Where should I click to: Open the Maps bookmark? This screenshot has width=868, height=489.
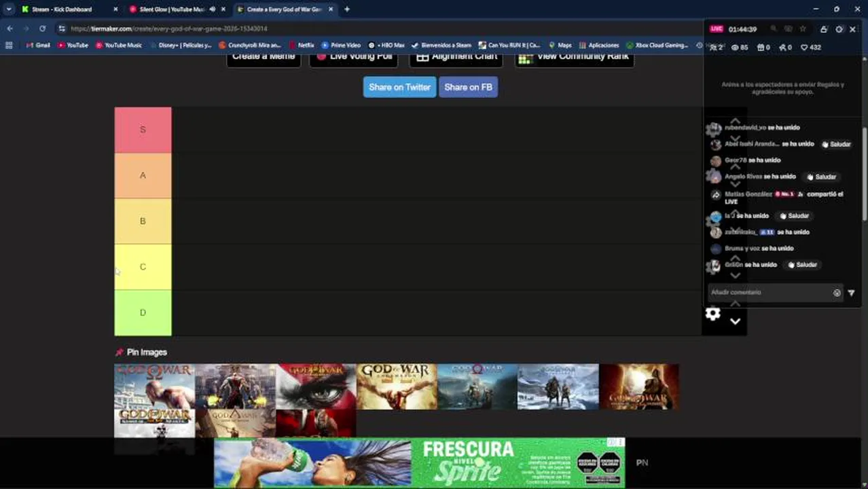(x=560, y=46)
